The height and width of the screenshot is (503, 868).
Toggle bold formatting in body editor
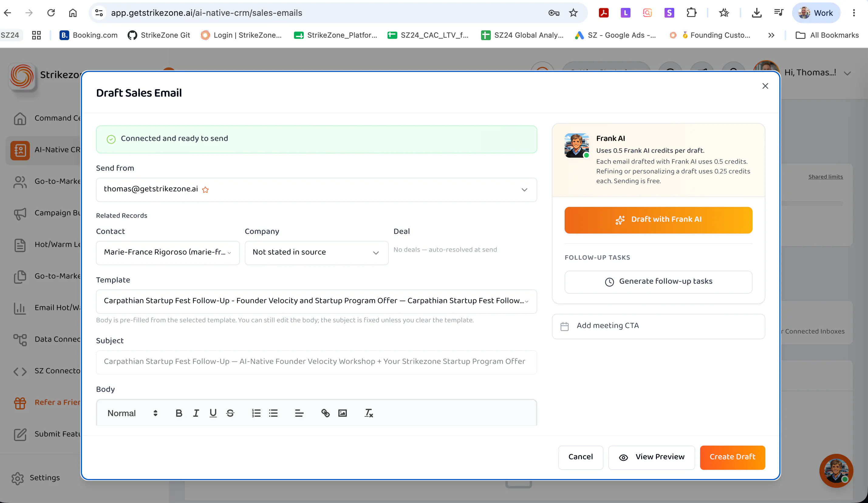coord(178,413)
